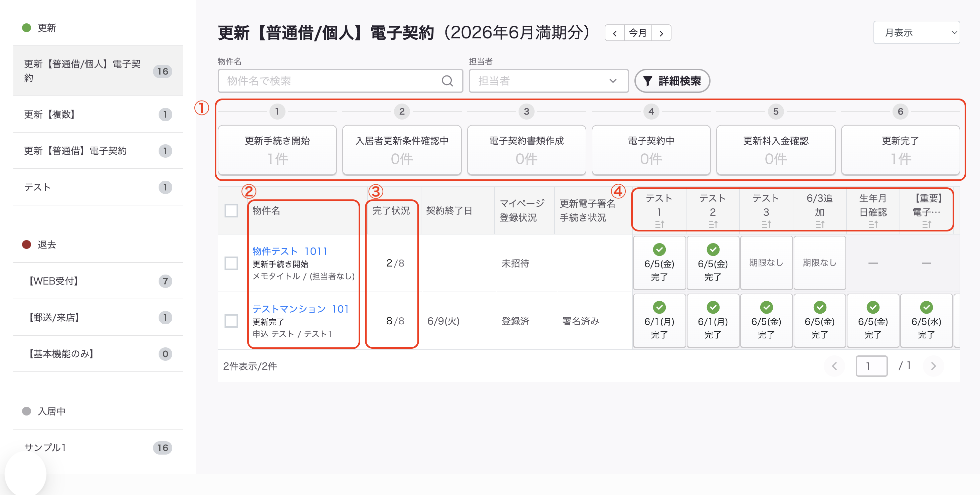Open the 担当者 dropdown
The image size is (980, 495).
pyautogui.click(x=548, y=80)
